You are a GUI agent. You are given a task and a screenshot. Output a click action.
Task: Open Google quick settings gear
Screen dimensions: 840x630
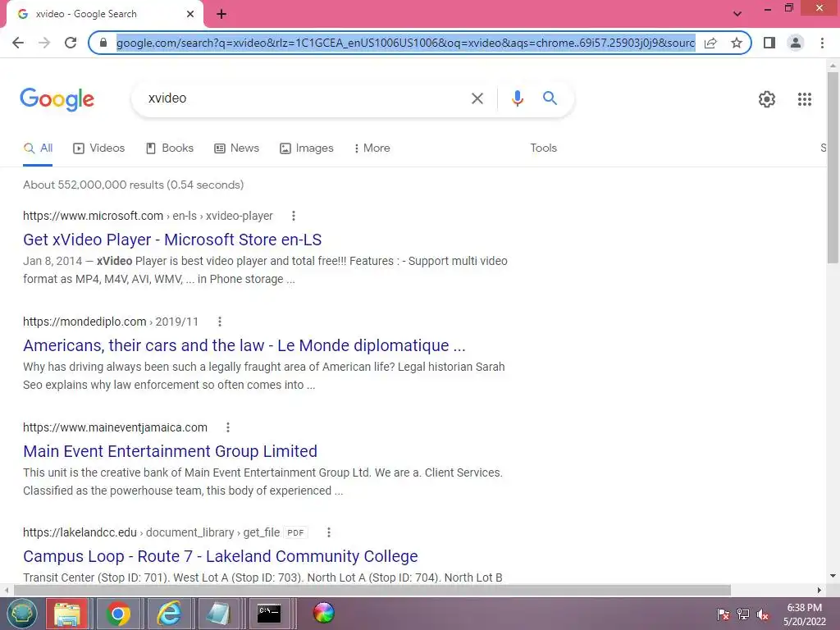767,99
